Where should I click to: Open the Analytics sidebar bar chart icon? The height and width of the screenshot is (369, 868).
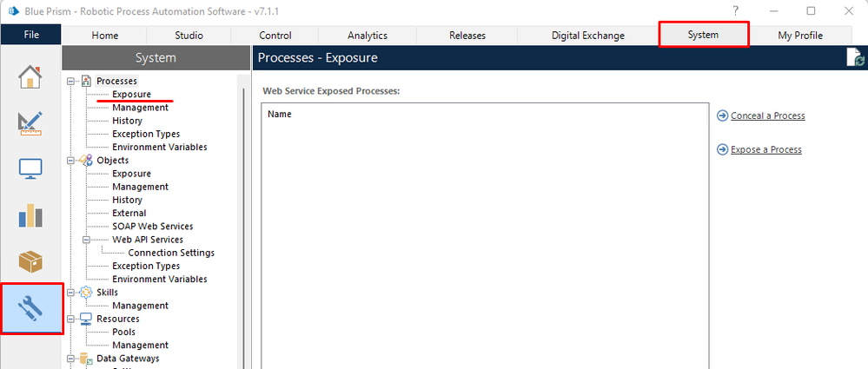(x=30, y=215)
